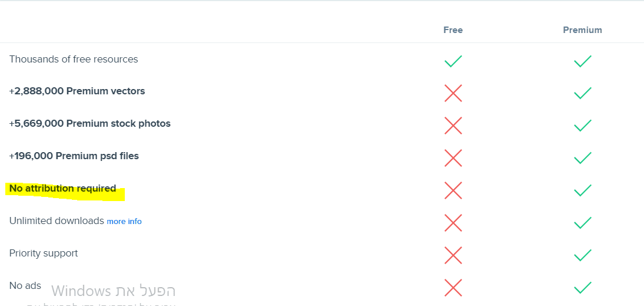Click the Premium check for stock photos

[582, 126]
